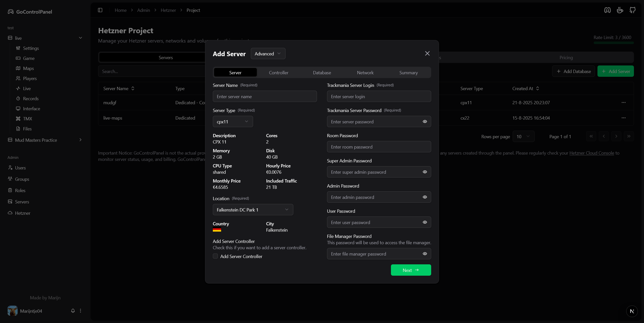This screenshot has height=323, width=644.
Task: Open the cpx11 server type dropdown
Action: coord(232,122)
